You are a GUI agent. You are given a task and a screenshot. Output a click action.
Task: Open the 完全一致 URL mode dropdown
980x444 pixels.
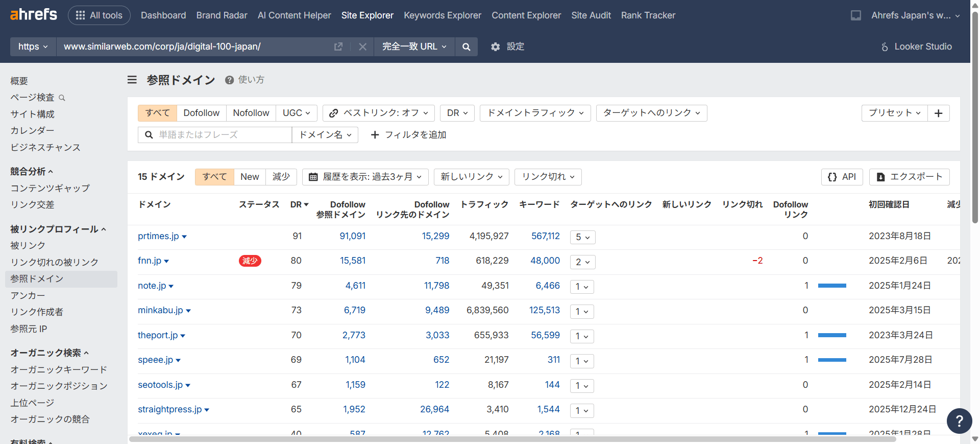pos(414,46)
